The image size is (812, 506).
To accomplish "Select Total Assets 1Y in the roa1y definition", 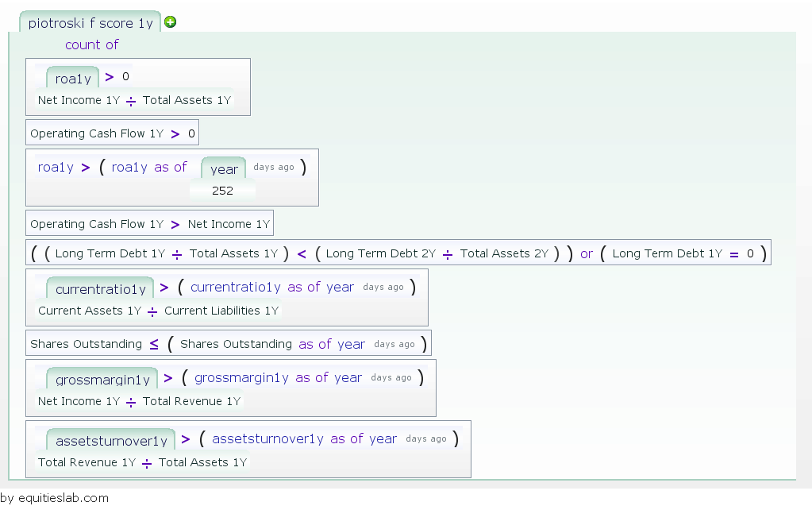I will click(x=187, y=100).
